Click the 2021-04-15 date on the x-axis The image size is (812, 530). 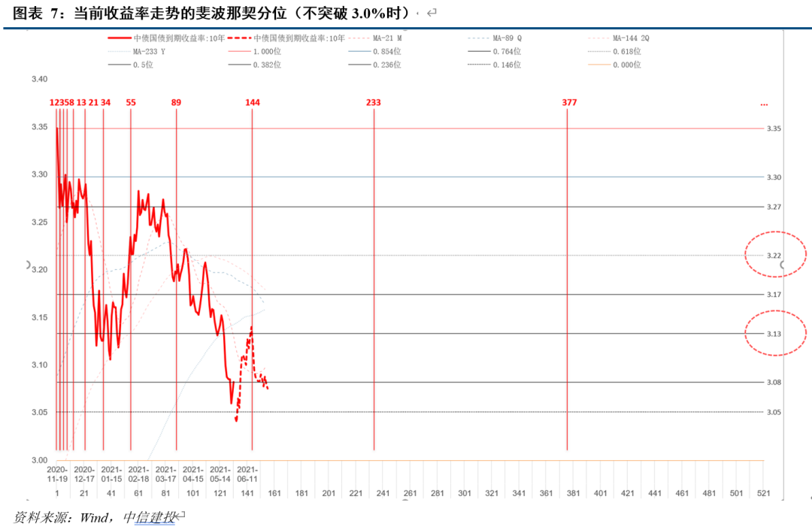(193, 474)
